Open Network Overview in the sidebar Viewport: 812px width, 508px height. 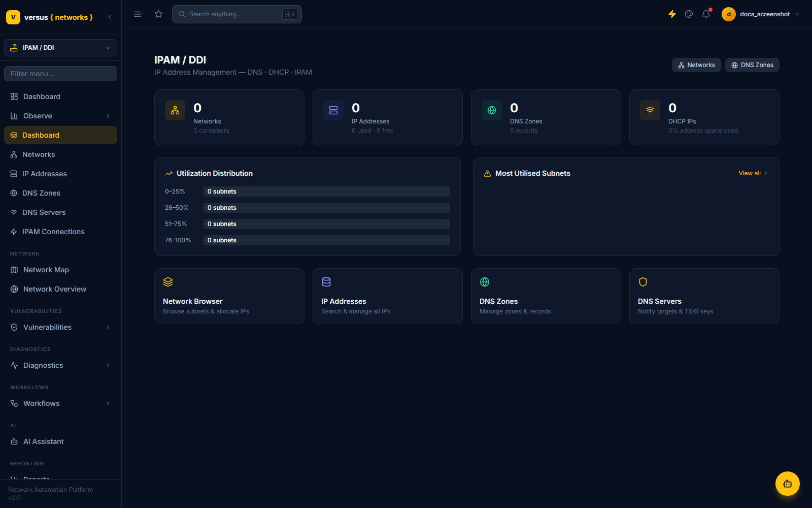[x=60, y=289]
